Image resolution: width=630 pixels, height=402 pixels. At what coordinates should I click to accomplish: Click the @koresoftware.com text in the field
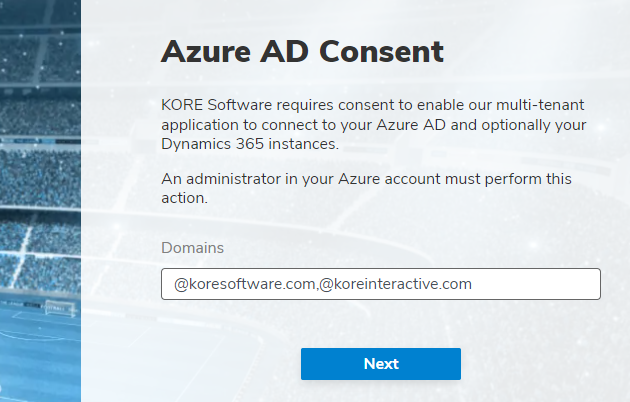245,284
